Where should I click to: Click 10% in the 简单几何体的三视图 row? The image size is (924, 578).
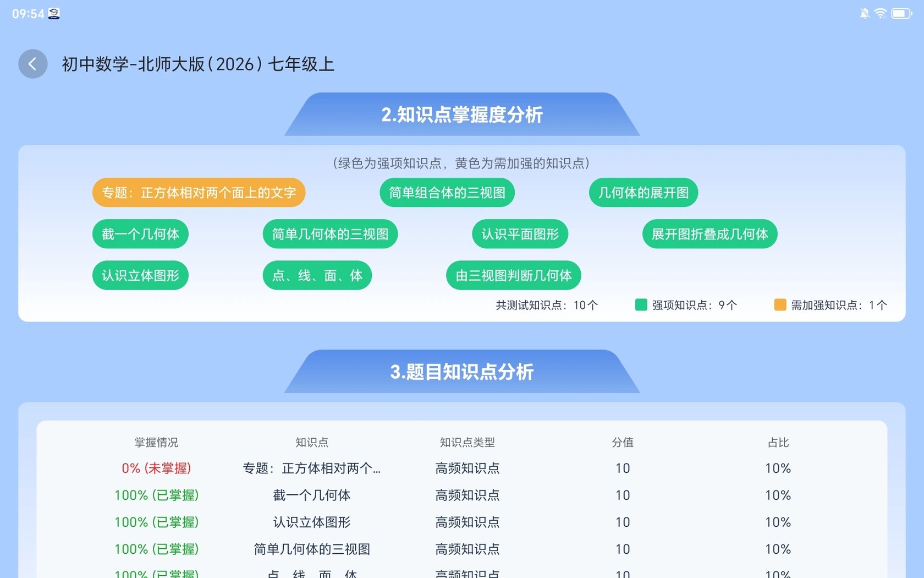pyautogui.click(x=778, y=549)
